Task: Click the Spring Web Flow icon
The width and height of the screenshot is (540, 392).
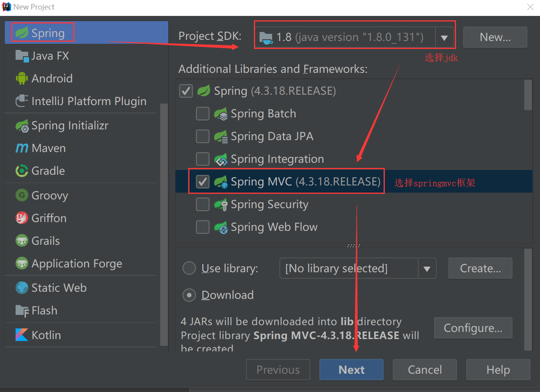Action: tap(221, 227)
